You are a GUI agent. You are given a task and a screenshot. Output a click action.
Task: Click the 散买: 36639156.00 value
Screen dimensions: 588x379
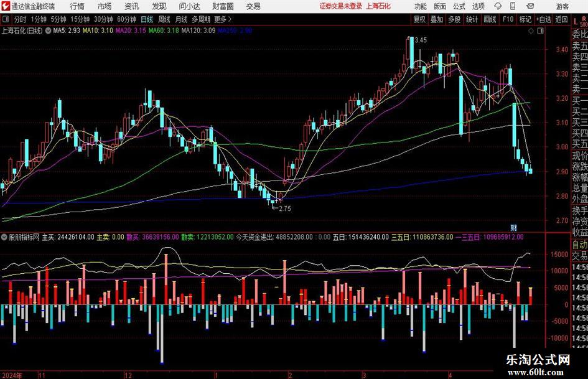click(152, 237)
